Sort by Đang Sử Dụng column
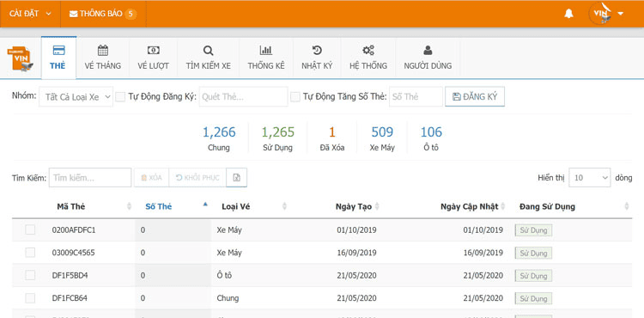This screenshot has height=318, width=644. click(x=547, y=206)
